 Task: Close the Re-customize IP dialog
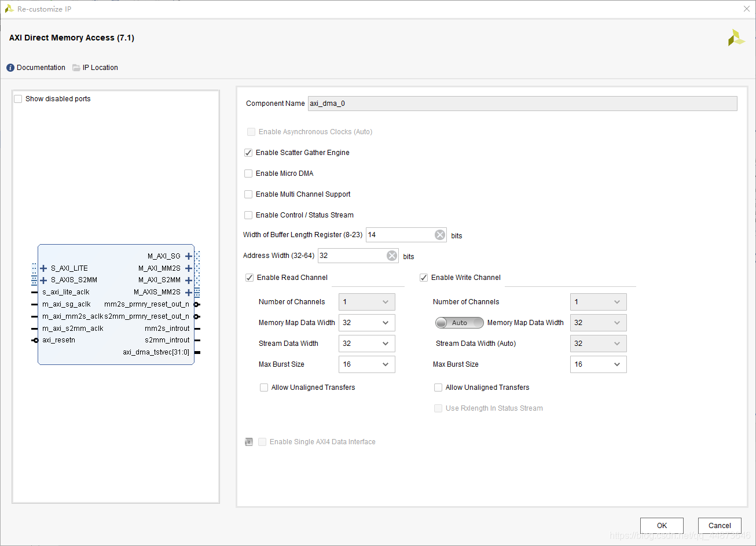(746, 9)
